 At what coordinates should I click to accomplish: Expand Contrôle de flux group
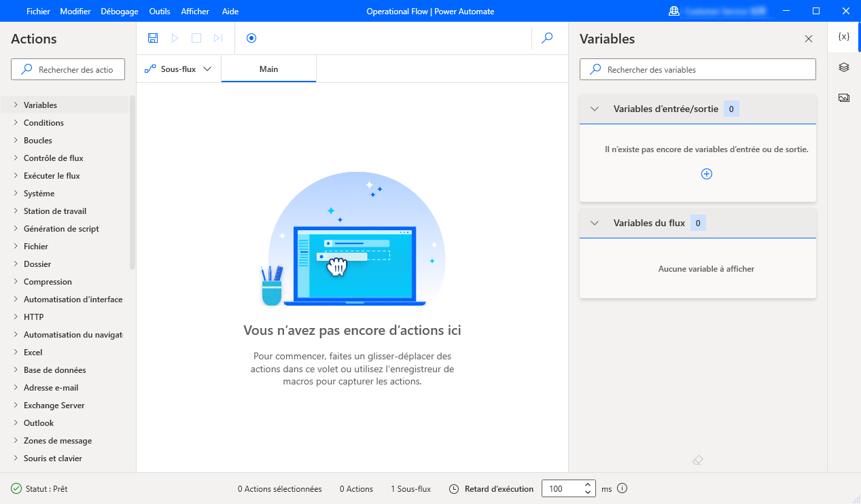(x=16, y=158)
